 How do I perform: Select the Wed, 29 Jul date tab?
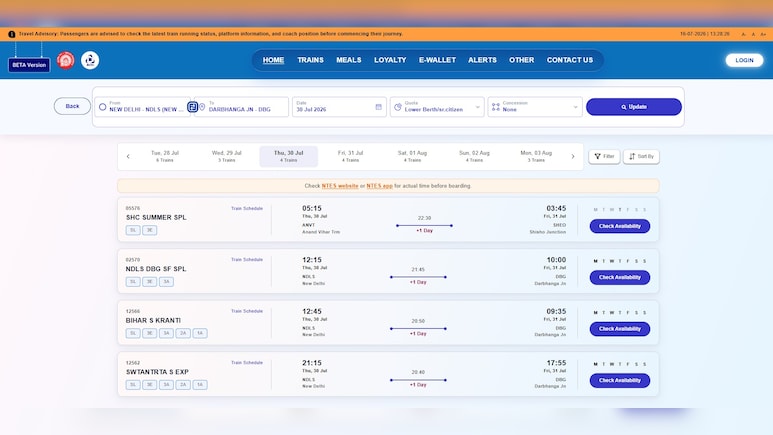tap(227, 156)
